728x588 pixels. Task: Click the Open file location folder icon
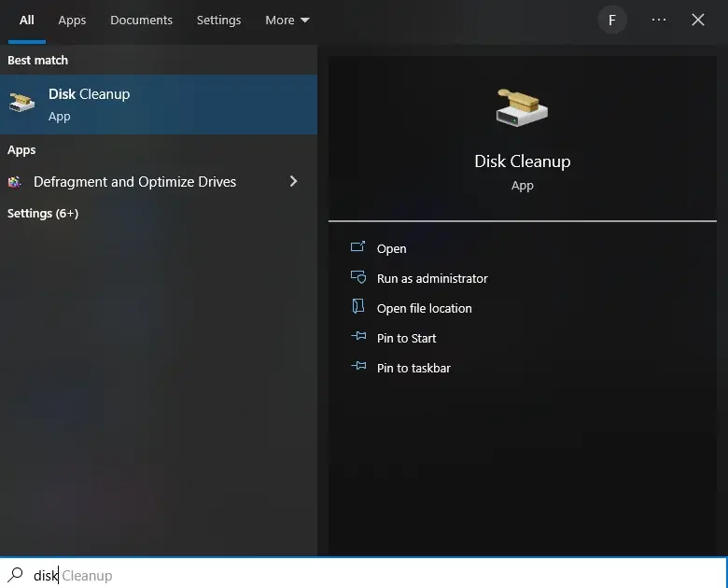pyautogui.click(x=358, y=306)
